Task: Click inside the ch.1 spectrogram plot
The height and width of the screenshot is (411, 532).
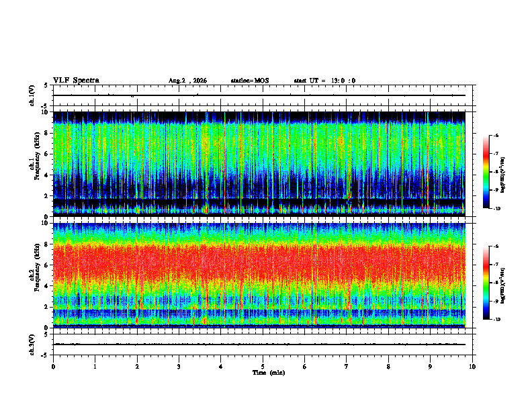Action: pos(259,164)
